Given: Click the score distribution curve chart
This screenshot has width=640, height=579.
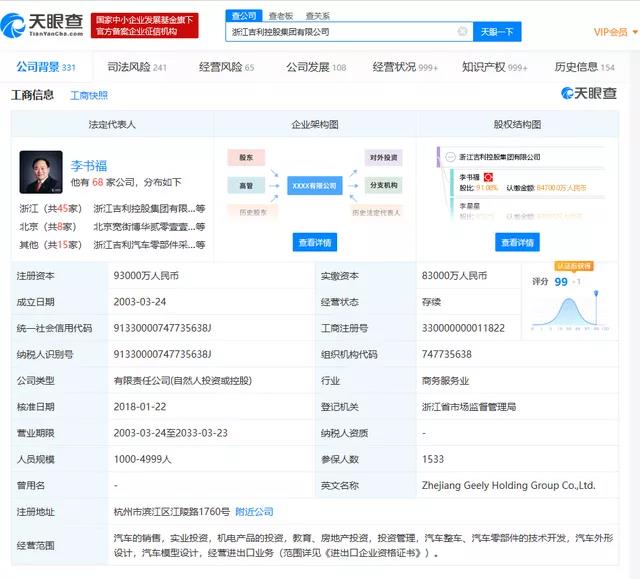Looking at the screenshot, I should pos(570,310).
